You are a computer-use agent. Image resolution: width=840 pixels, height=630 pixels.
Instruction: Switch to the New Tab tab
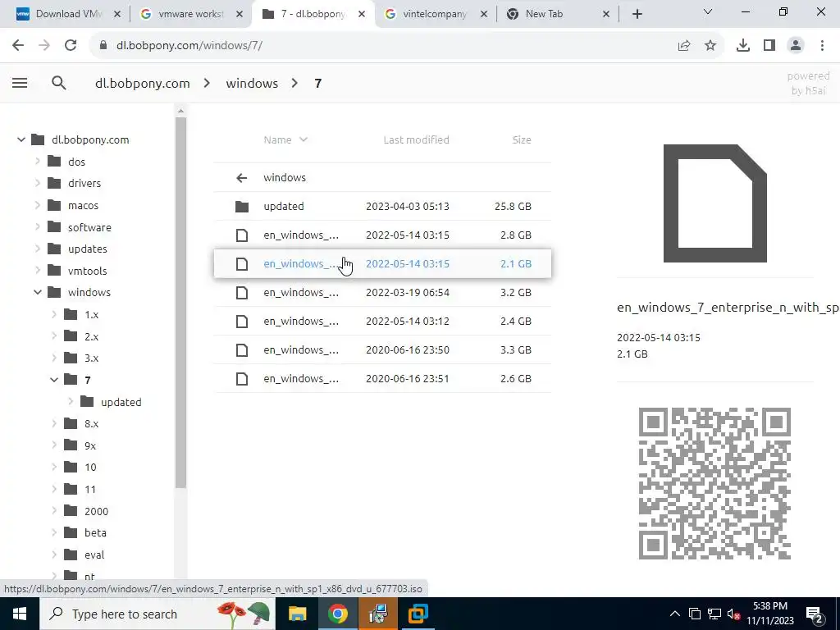557,15
